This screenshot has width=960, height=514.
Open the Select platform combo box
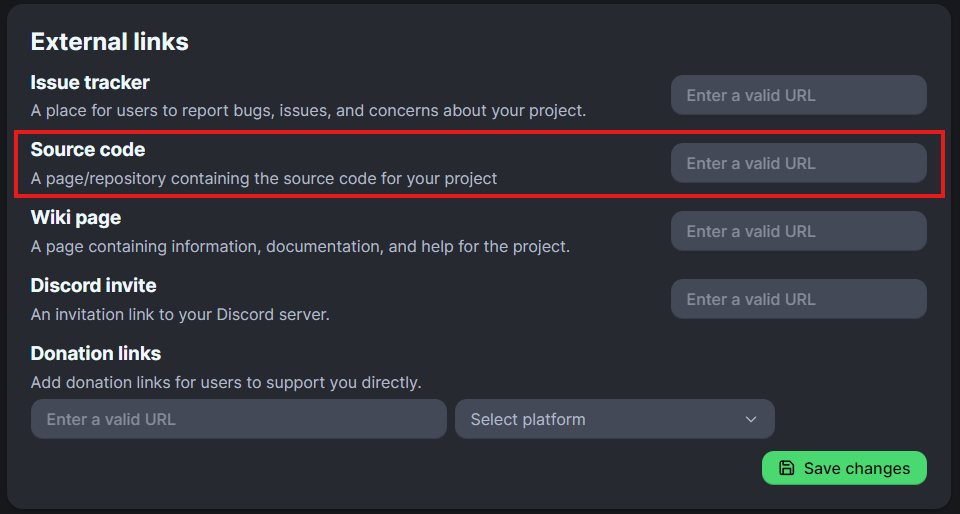click(614, 419)
